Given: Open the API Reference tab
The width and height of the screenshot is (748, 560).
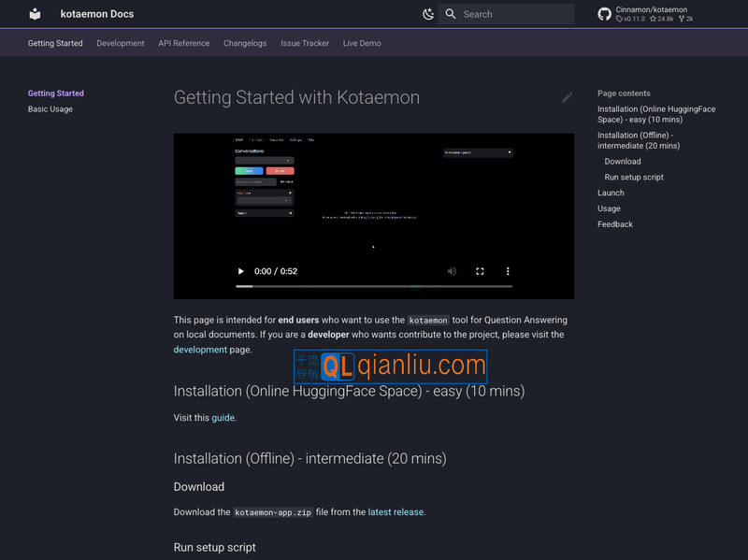Looking at the screenshot, I should pos(184,43).
